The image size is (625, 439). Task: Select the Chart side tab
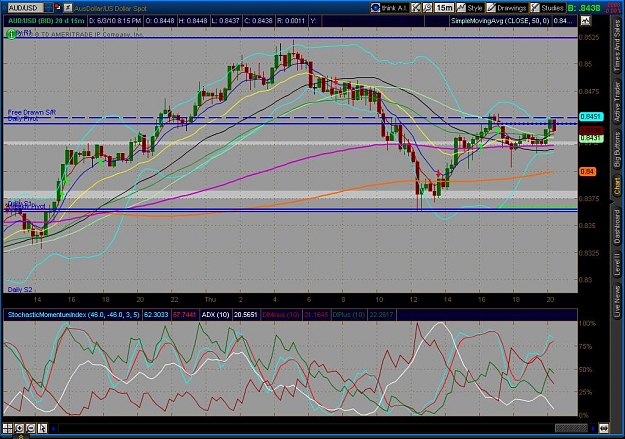(x=617, y=187)
